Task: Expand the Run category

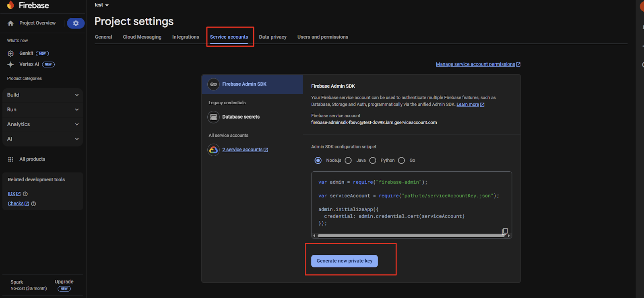Action: click(x=43, y=110)
